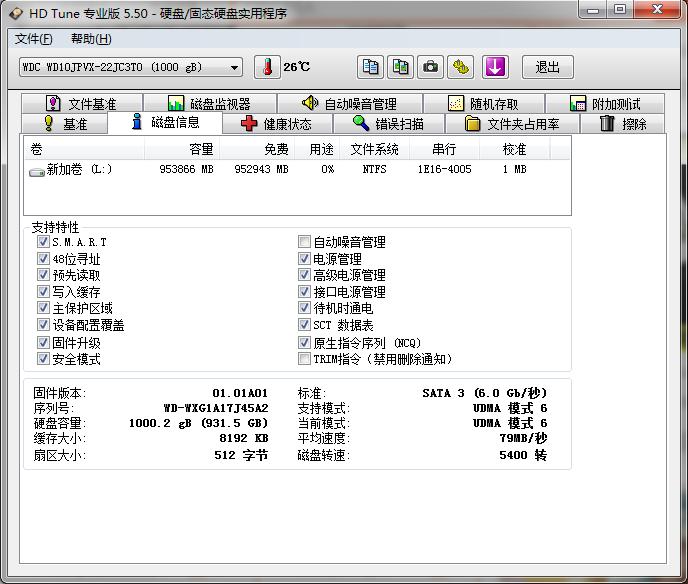Click the 退出 exit button
The width and height of the screenshot is (688, 584).
[548, 67]
